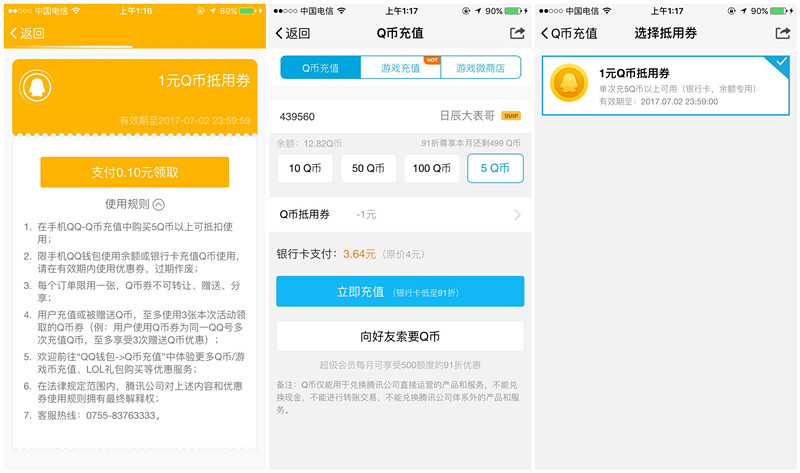Tap 立即充值 blue button
The image size is (800, 473).
[x=400, y=291]
